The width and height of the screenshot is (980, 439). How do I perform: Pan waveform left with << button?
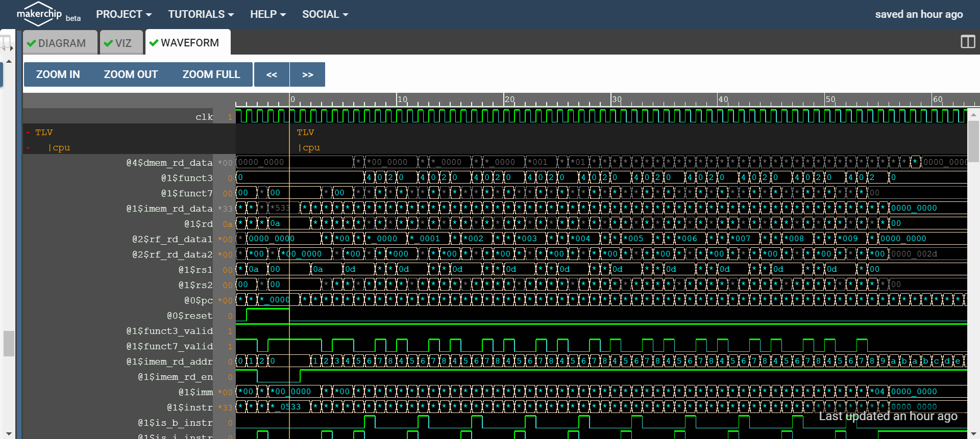pyautogui.click(x=272, y=74)
